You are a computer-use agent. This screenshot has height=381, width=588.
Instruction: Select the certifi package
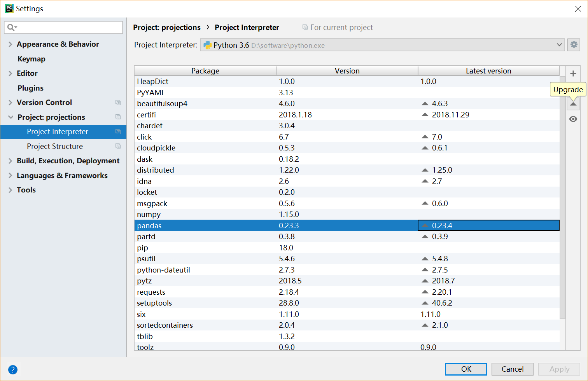point(347,115)
